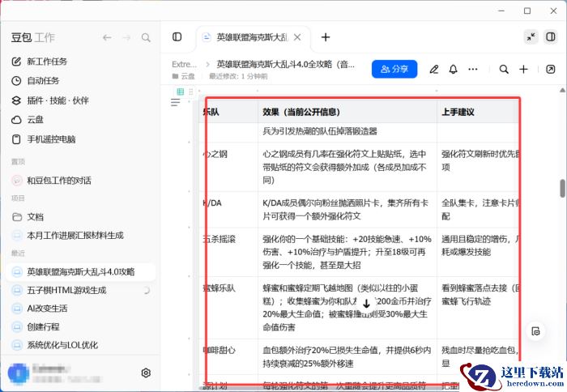Click plus icon in document toolbar

tap(523, 69)
